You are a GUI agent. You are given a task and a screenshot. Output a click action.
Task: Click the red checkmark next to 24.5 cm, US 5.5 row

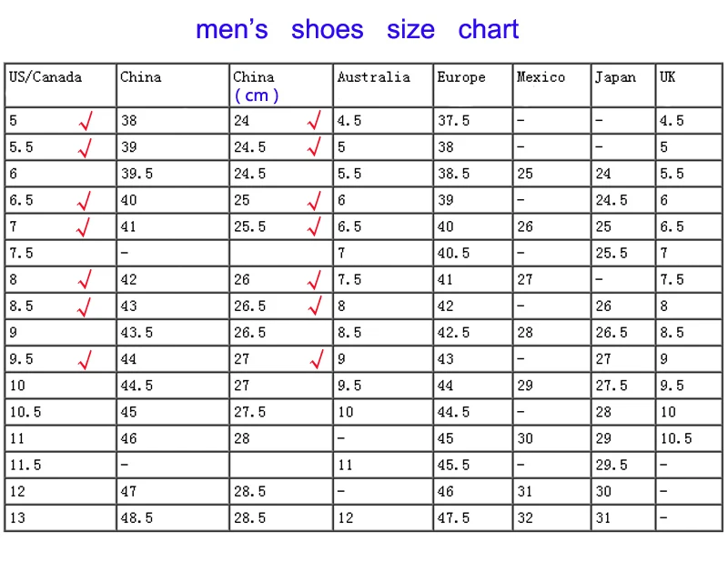pyautogui.click(x=314, y=147)
